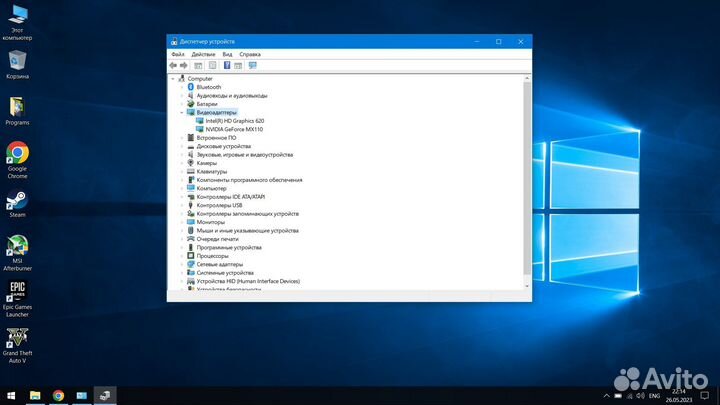Click the scrollbar down arrow in device tree
The width and height of the screenshot is (720, 405).
(x=527, y=286)
